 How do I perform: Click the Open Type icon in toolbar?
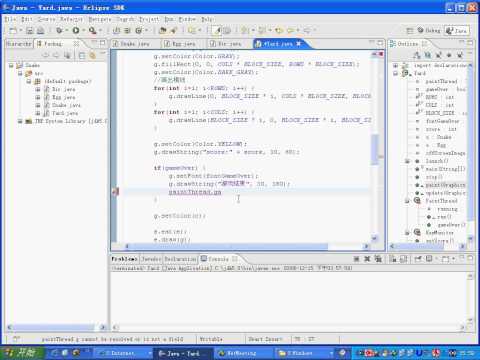click(x=163, y=31)
